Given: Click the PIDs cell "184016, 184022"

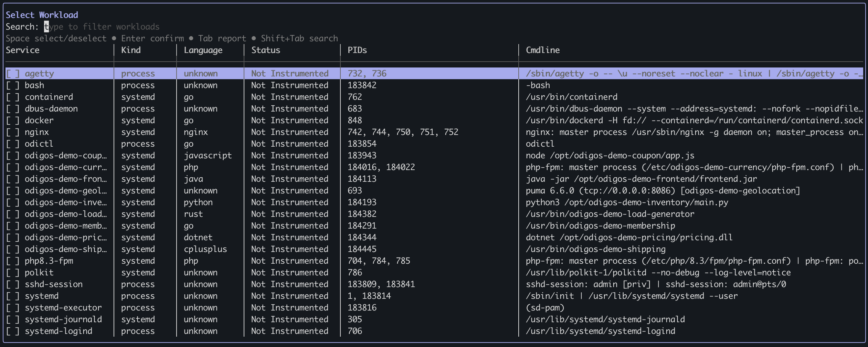Looking at the screenshot, I should [x=381, y=167].
